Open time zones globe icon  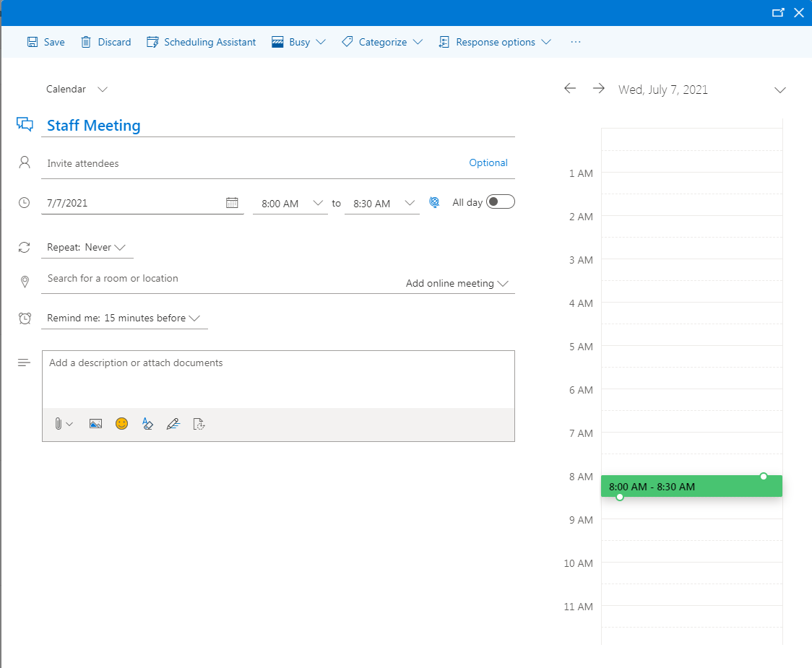(x=434, y=203)
